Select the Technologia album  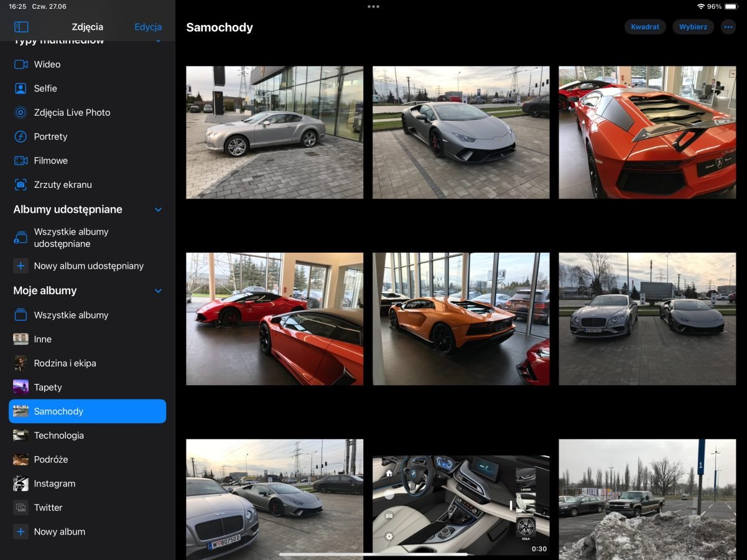(88, 436)
